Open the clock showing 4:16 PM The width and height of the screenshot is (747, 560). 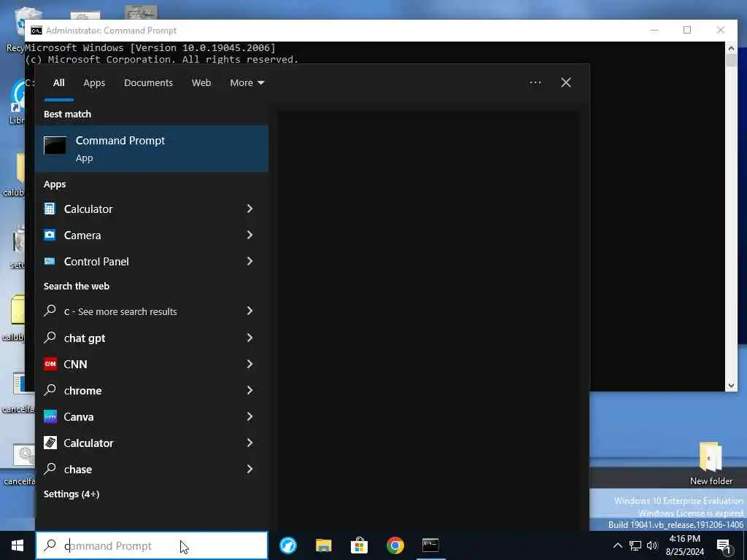[685, 545]
